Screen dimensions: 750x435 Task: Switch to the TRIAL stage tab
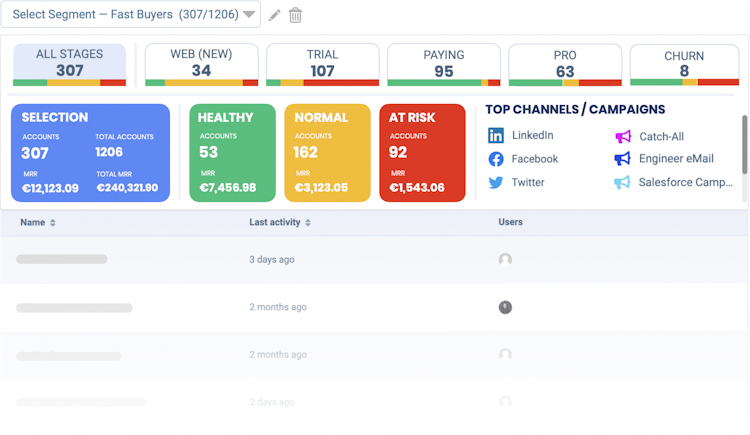pyautogui.click(x=322, y=65)
